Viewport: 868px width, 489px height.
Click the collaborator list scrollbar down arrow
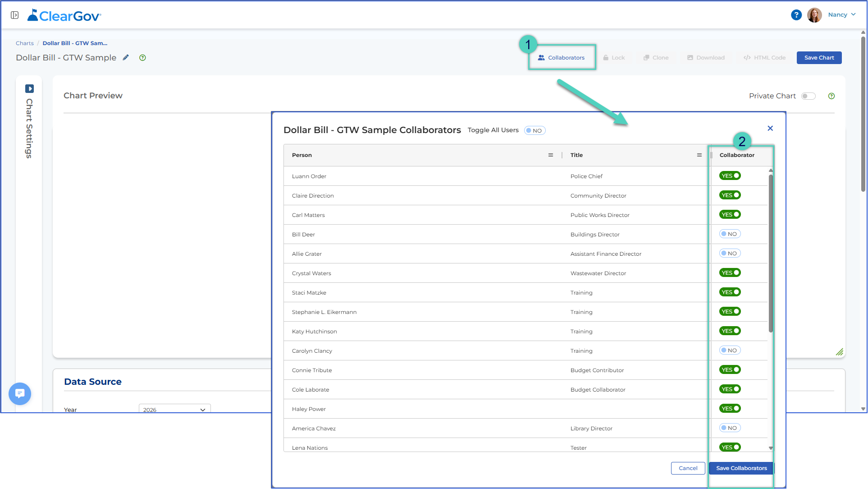(x=771, y=448)
